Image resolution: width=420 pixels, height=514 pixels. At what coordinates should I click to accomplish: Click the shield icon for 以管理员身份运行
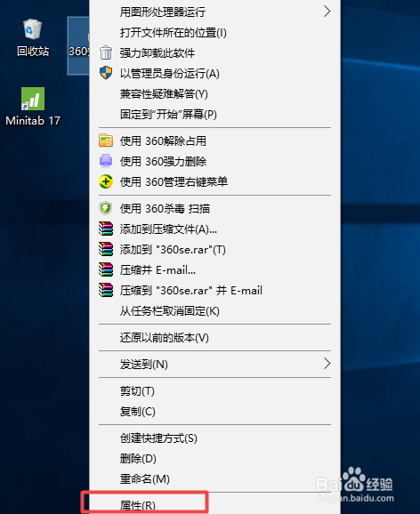pyautogui.click(x=106, y=73)
